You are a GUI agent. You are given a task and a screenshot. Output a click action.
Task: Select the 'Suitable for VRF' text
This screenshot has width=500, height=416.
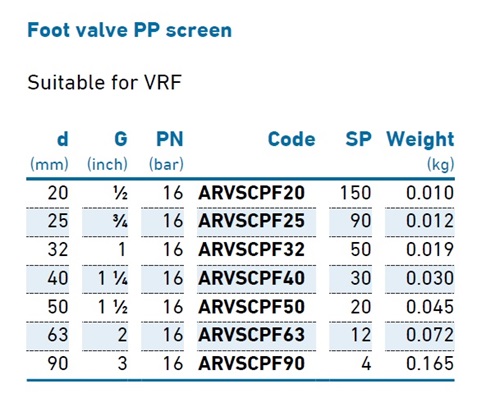click(x=104, y=82)
